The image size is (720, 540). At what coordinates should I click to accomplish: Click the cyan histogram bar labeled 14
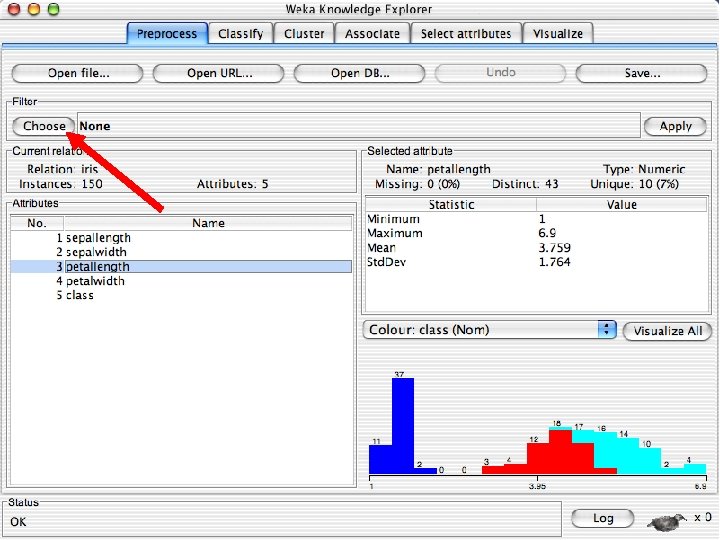628,456
